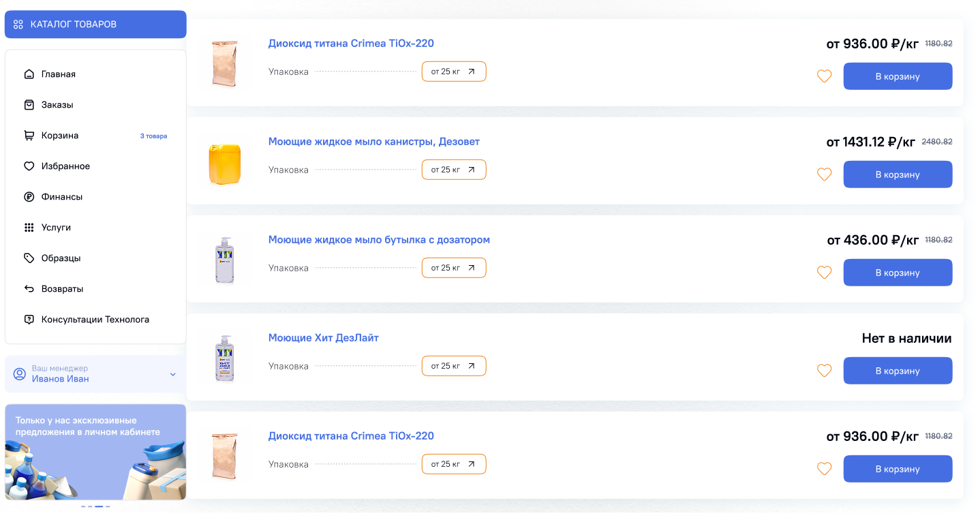Open the Моющие жидкое мыло бутылка с дозатором link
This screenshot has height=518, width=980.
(x=379, y=240)
